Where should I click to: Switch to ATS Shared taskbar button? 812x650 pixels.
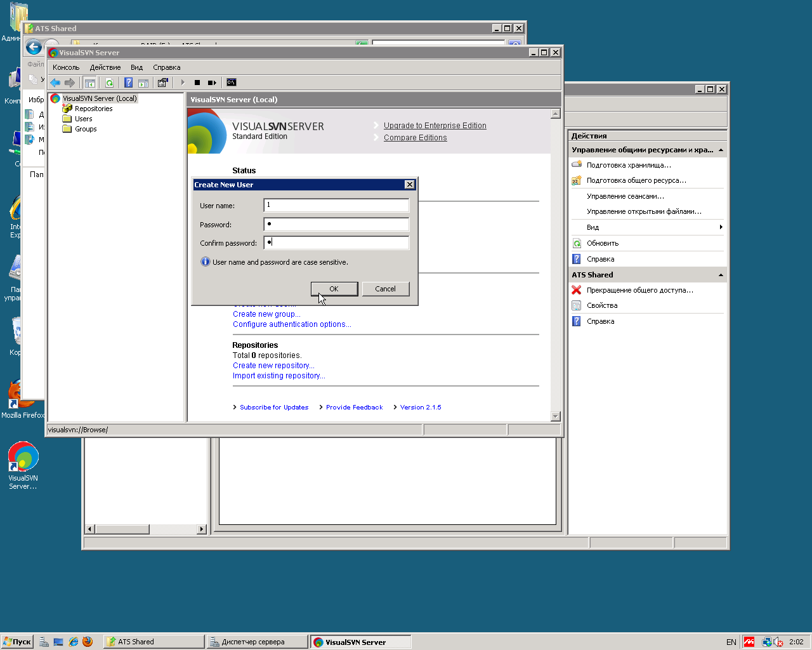pos(154,642)
